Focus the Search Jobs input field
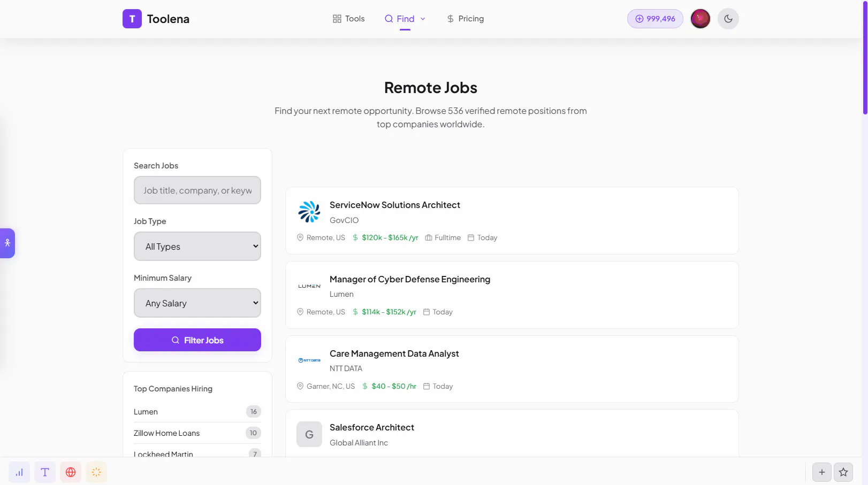The image size is (868, 485). pos(197,190)
